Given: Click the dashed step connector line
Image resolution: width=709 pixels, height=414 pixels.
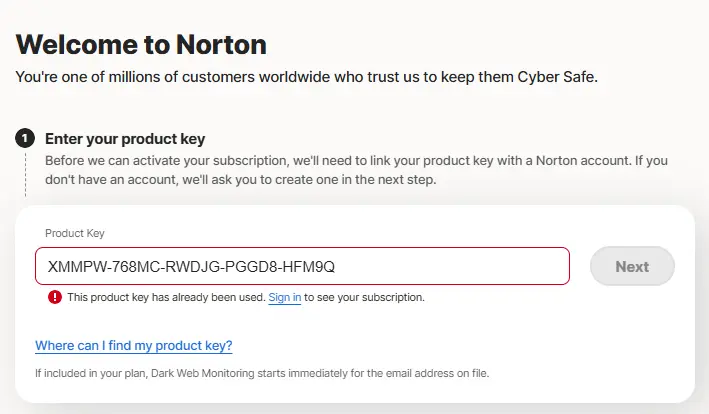Looking at the screenshot, I should pos(25,174).
